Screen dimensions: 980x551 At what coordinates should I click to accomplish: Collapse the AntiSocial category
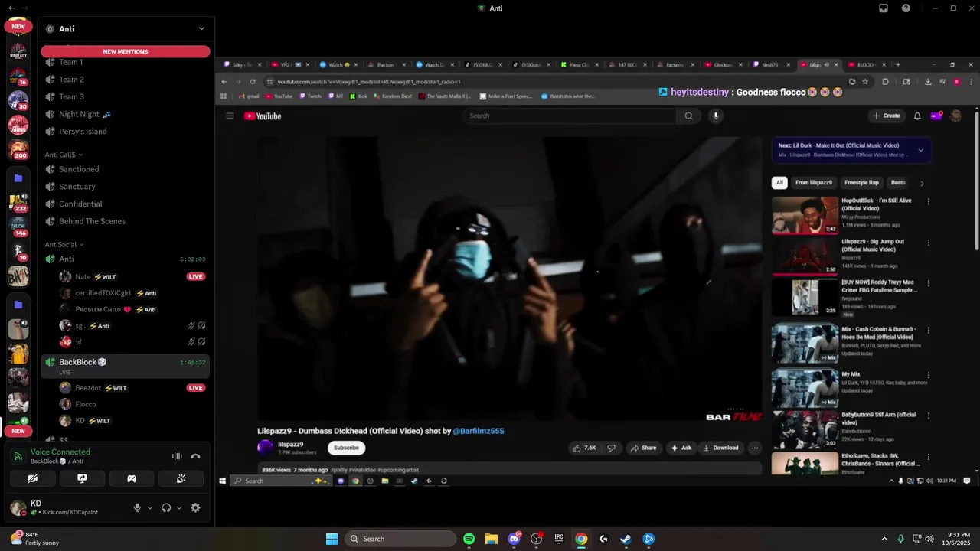(64, 244)
